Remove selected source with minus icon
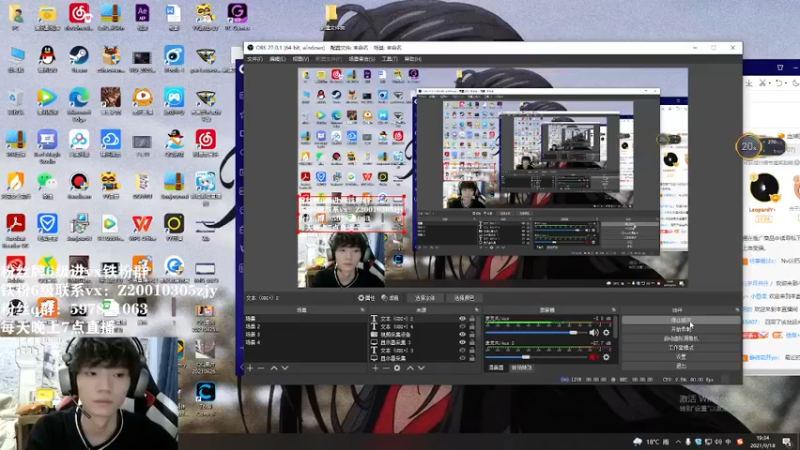The width and height of the screenshot is (800, 450). coord(386,368)
